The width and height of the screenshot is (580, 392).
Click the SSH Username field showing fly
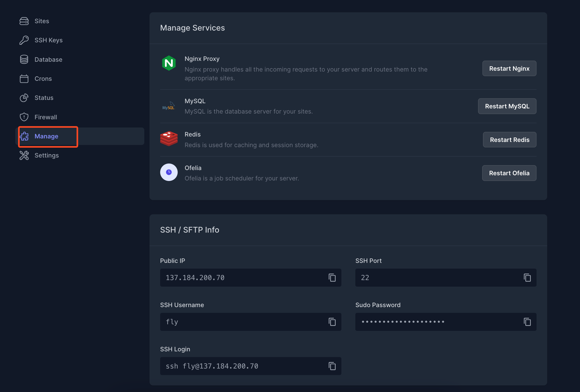click(251, 322)
